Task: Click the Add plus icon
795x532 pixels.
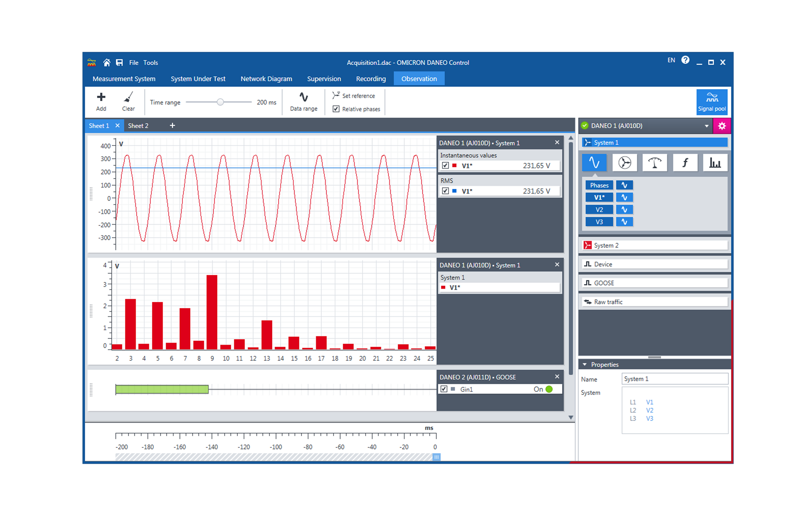Action: [101, 97]
